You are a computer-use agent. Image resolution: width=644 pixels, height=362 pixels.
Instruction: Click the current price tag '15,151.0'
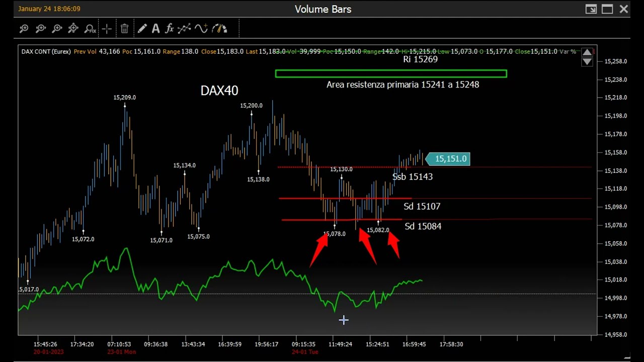448,159
